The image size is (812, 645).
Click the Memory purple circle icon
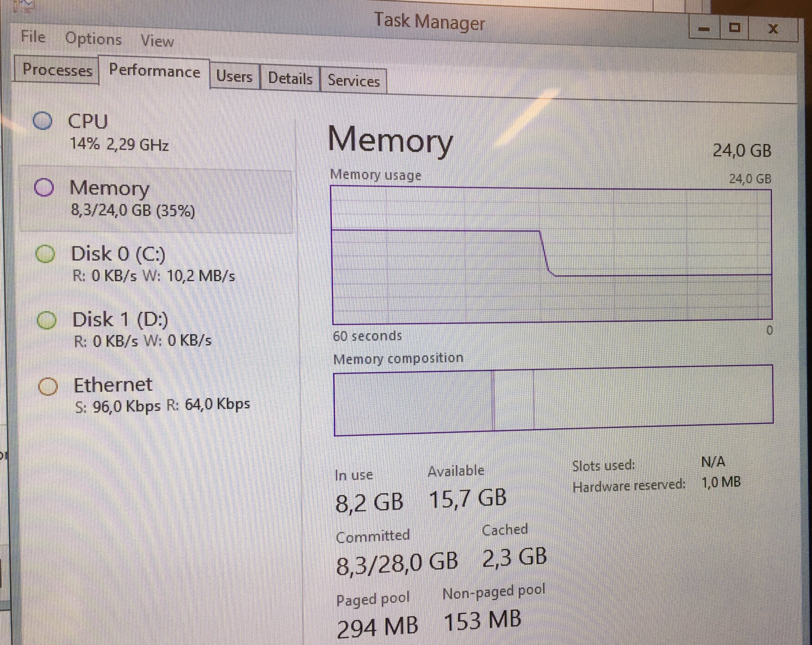44,187
